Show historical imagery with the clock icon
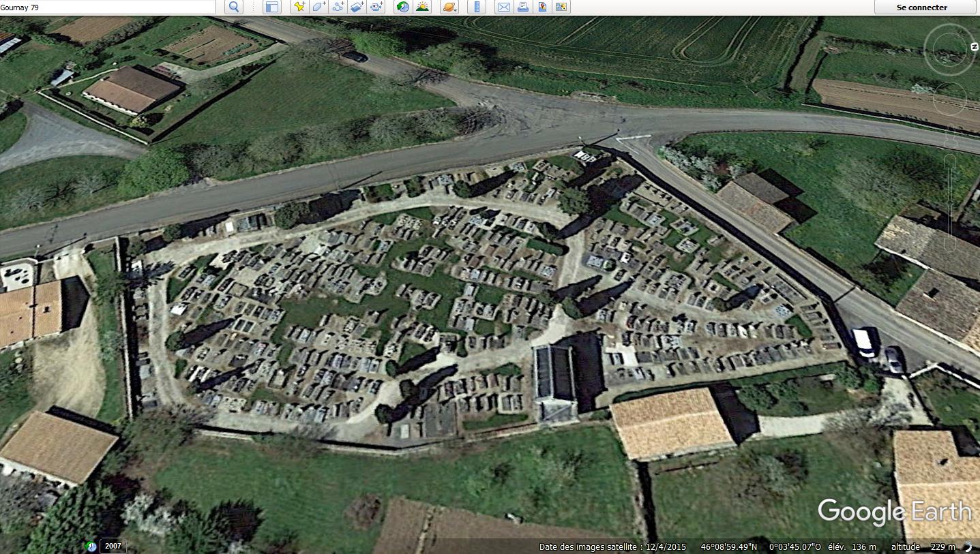Image resolution: width=980 pixels, height=554 pixels. click(403, 7)
